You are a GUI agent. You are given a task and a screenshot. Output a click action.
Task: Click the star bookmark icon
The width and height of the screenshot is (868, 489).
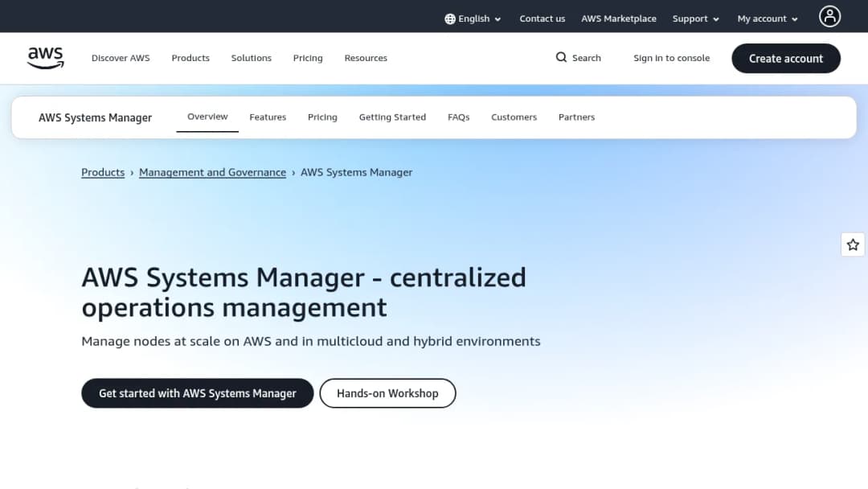pyautogui.click(x=853, y=244)
